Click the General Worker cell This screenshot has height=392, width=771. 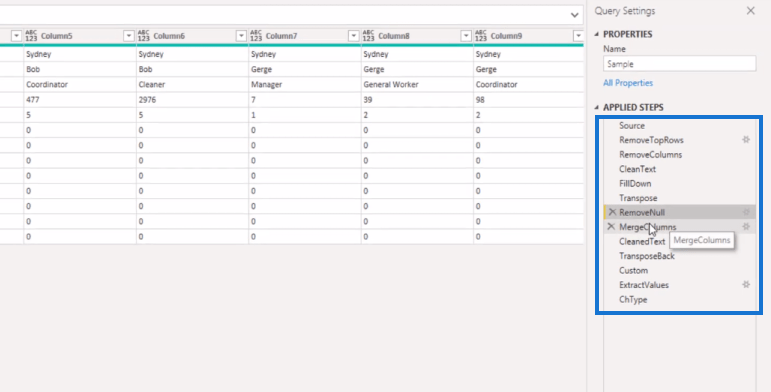(x=417, y=84)
